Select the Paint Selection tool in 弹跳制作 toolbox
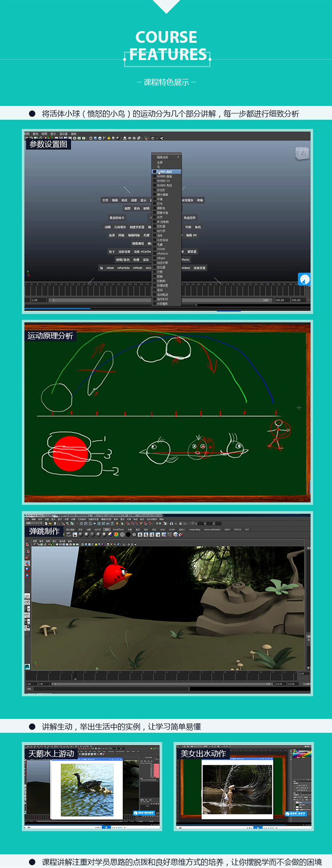Image resolution: width=332 pixels, height=868 pixels. (x=27, y=557)
